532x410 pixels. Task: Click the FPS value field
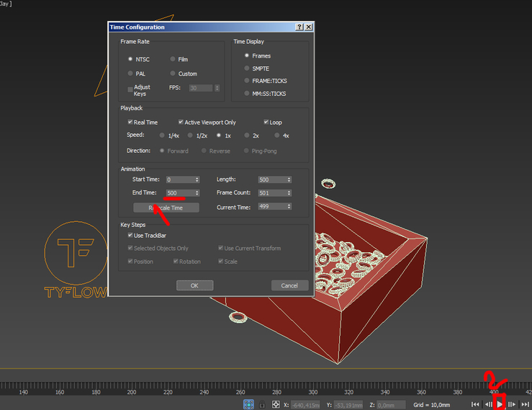201,88
